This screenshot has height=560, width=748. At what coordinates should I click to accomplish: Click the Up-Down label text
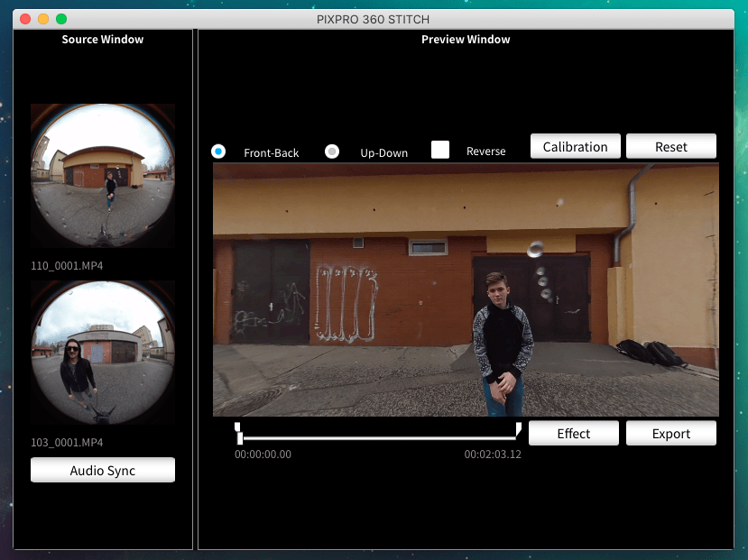coord(384,152)
